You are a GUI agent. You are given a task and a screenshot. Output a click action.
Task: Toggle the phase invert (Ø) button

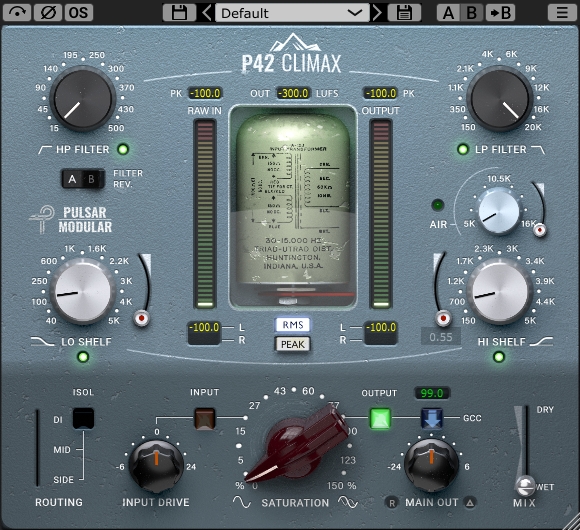48,13
